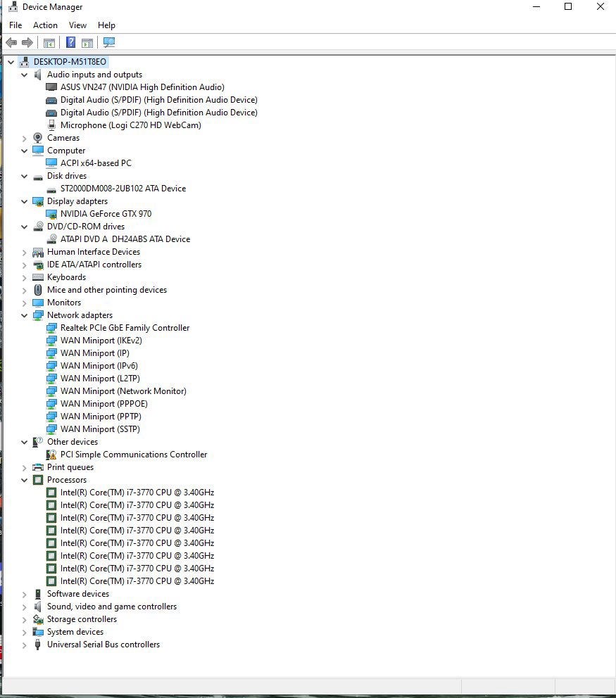
Task: Select the ACPI x64-based PC entry
Action: [96, 163]
